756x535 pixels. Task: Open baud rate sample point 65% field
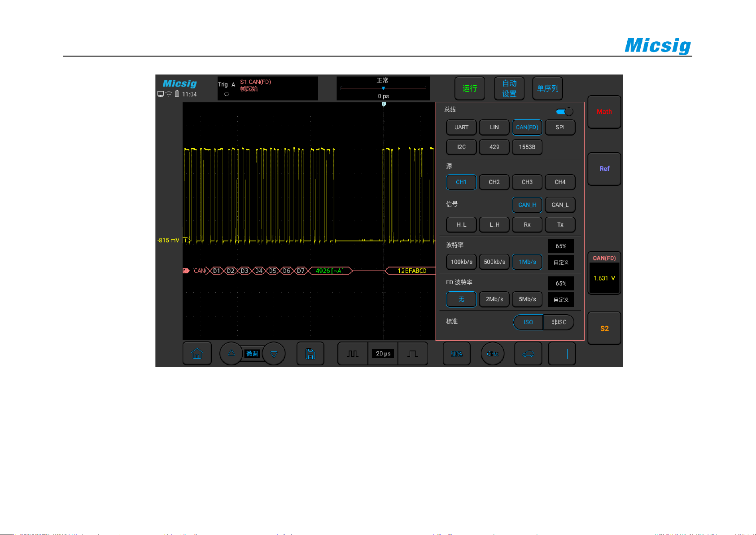561,246
